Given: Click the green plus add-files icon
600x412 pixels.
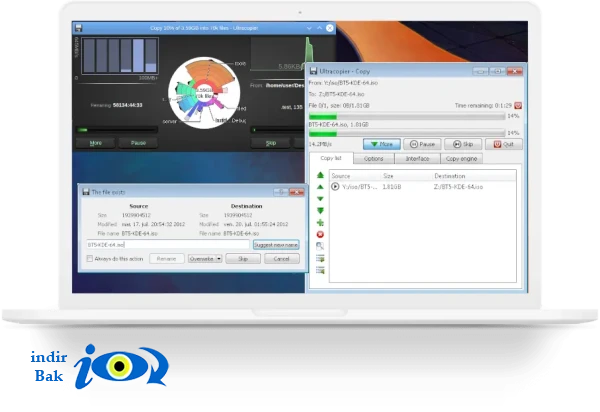Looking at the screenshot, I should point(320,223).
